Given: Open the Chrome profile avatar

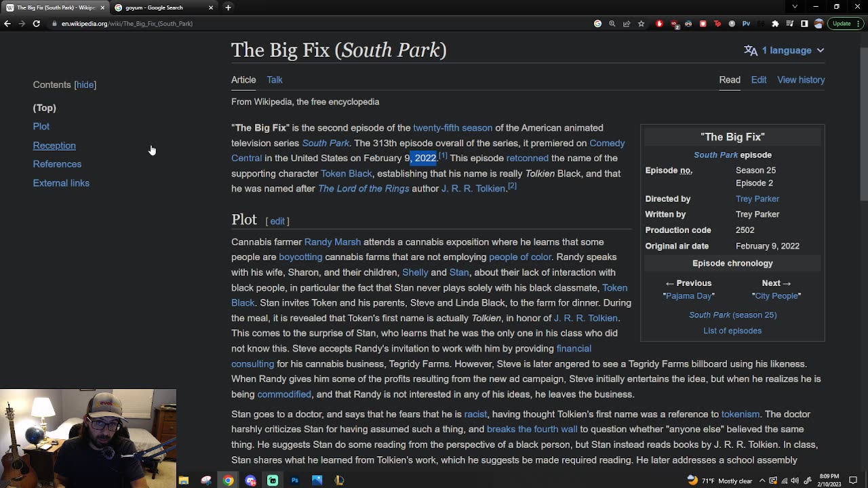Looking at the screenshot, I should (x=818, y=24).
